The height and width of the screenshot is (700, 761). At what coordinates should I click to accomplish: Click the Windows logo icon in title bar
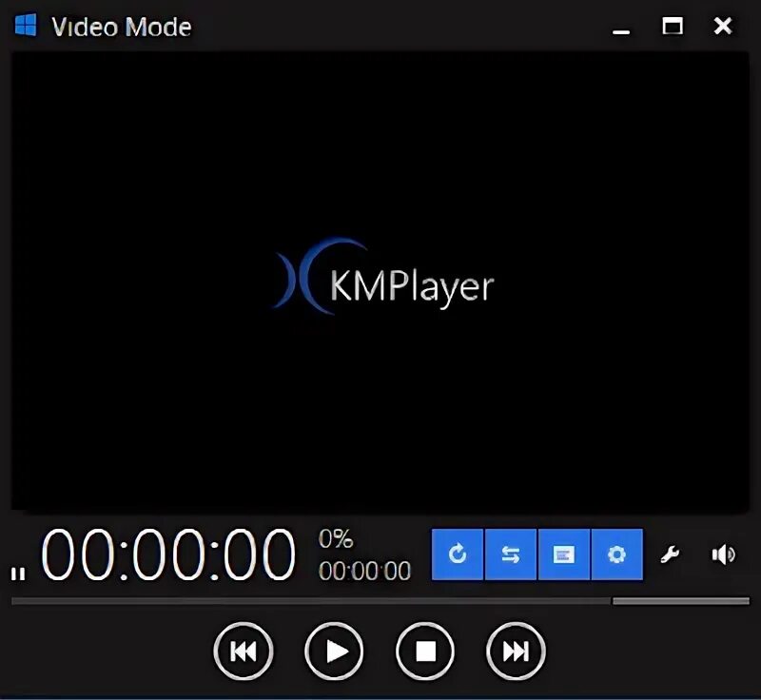coord(26,25)
